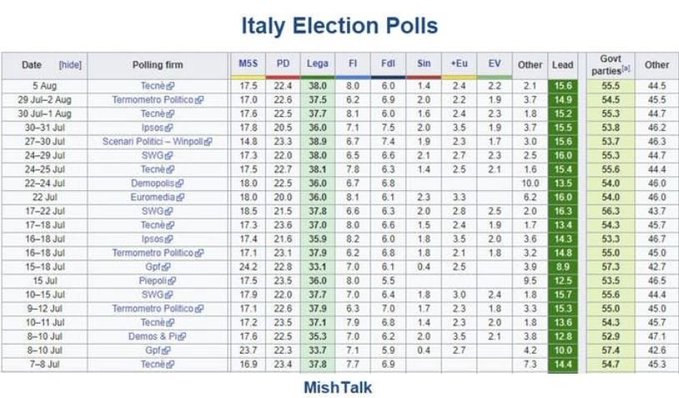Screen dimensions: 679x398
Task: Click external link icon beside Euromedia
Action: click(x=180, y=197)
